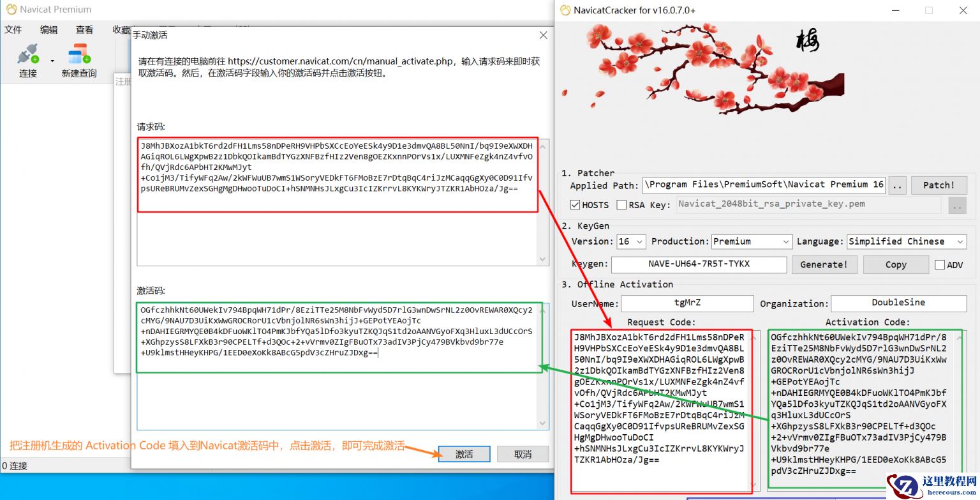The height and width of the screenshot is (500, 980).
Task: Click the RSA private key file field
Action: tap(808, 204)
